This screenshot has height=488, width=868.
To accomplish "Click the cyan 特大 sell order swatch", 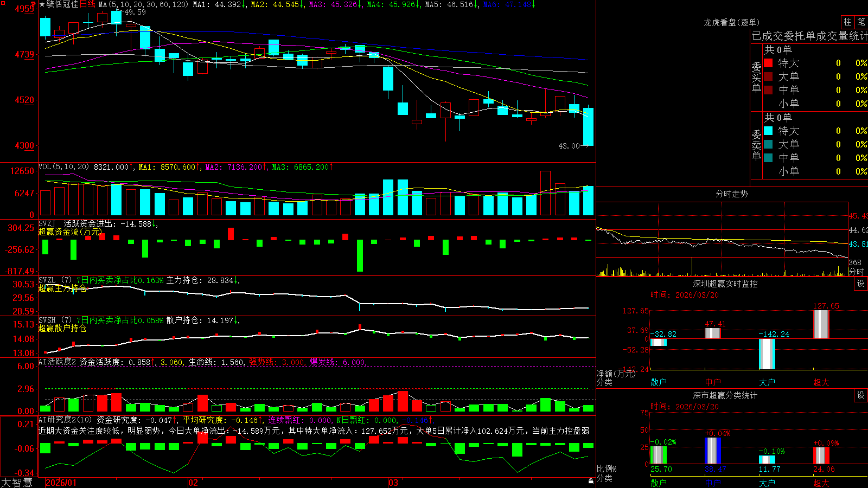I will click(768, 131).
